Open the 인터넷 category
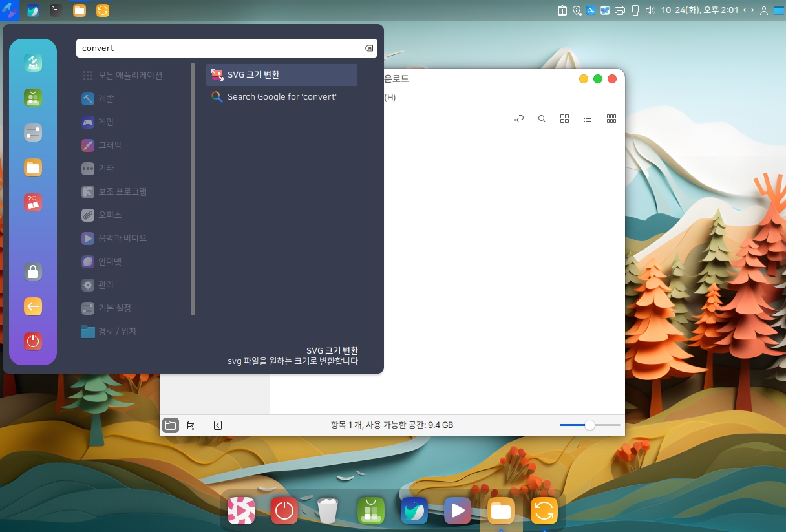The image size is (786, 532). click(x=109, y=261)
